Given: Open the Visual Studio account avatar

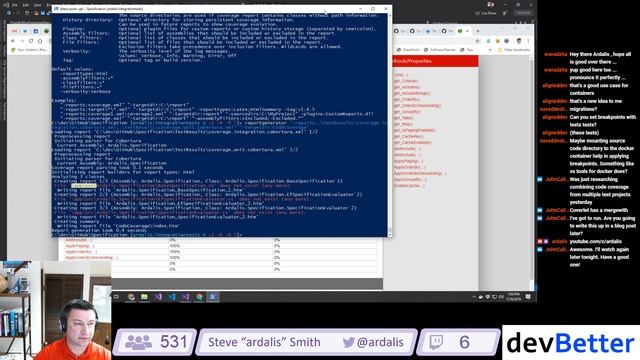Looking at the screenshot, I should click(x=491, y=4).
